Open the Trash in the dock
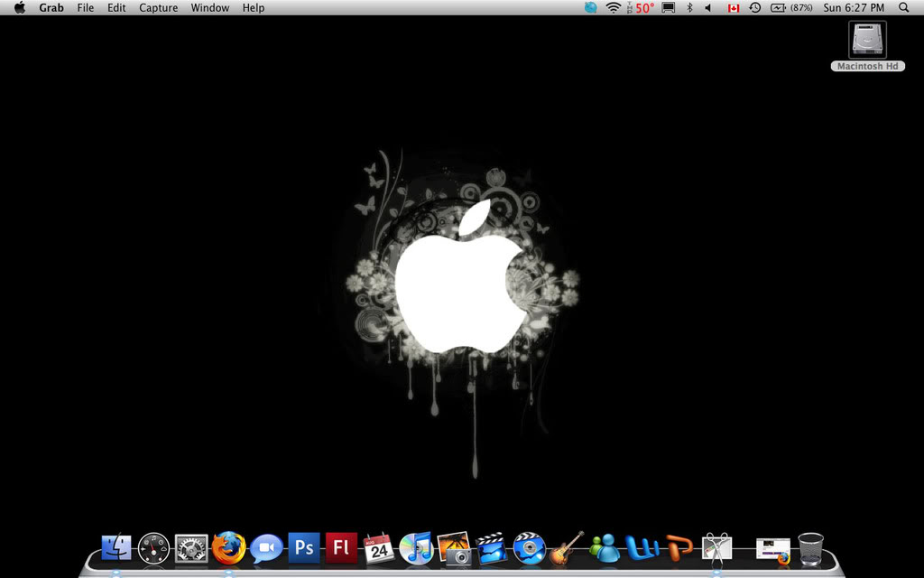924x578 pixels. coord(811,548)
